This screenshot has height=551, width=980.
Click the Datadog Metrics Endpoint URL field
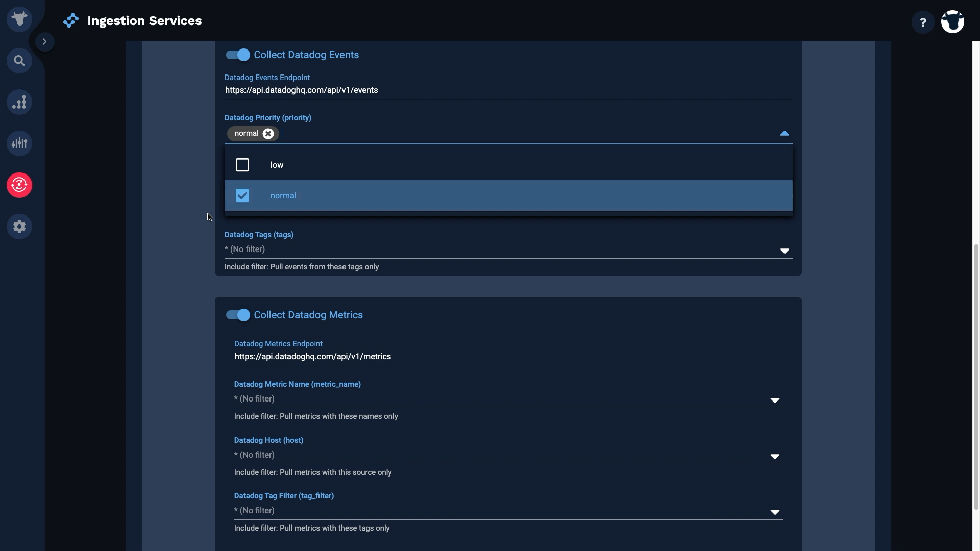click(508, 357)
